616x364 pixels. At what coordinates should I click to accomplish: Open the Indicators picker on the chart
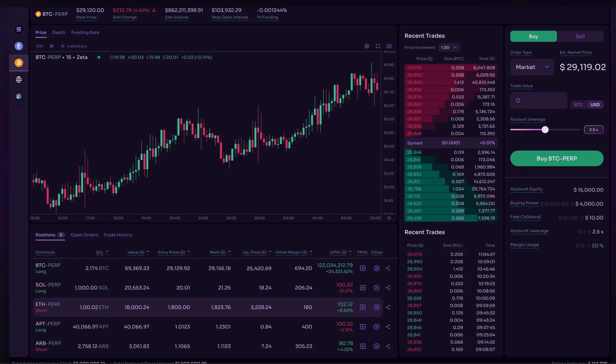coord(74,46)
